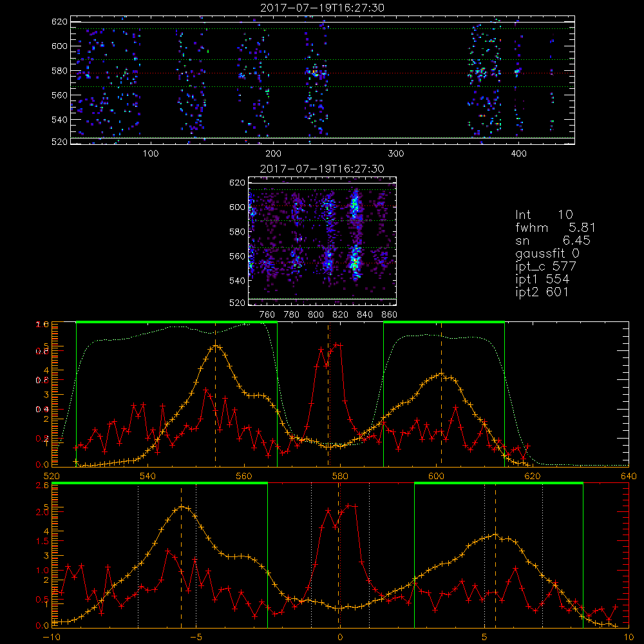The width and height of the screenshot is (644, 644).
Task: Click the small middle image title 2017-07-19T16:27:30
Action: pyautogui.click(x=323, y=169)
